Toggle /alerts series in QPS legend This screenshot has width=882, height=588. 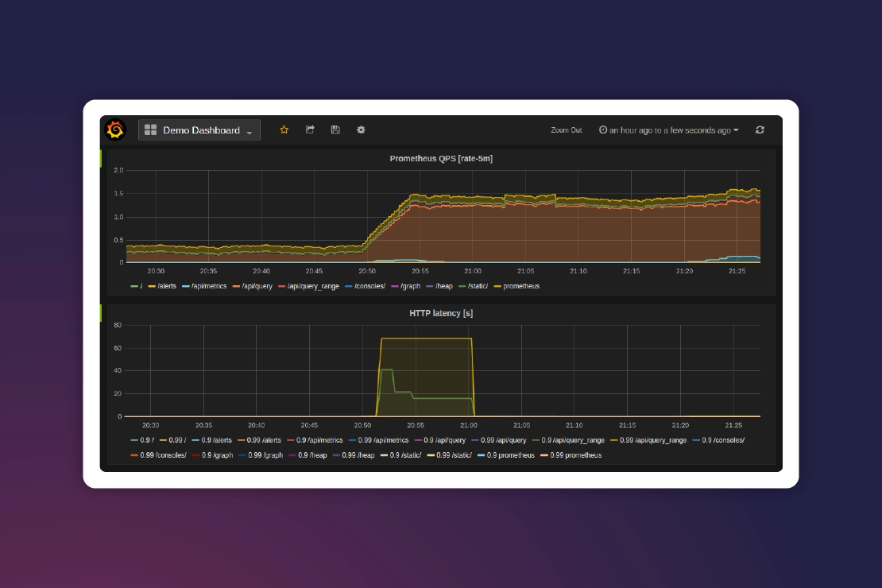[163, 286]
